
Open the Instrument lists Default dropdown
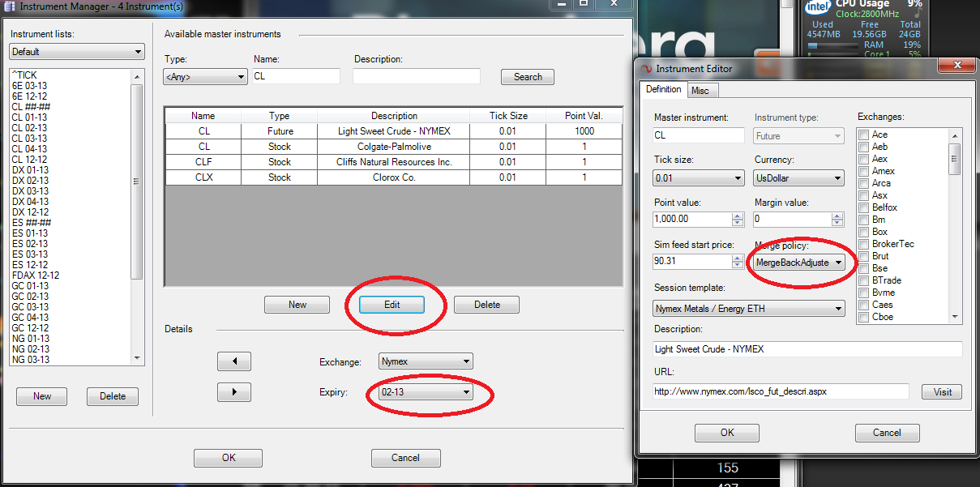point(76,52)
